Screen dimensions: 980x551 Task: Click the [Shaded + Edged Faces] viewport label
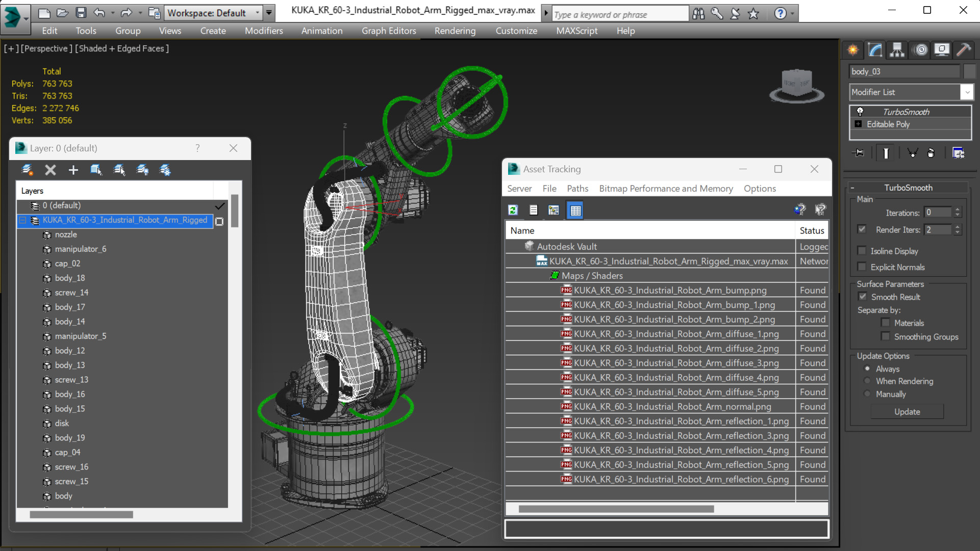[x=122, y=48]
